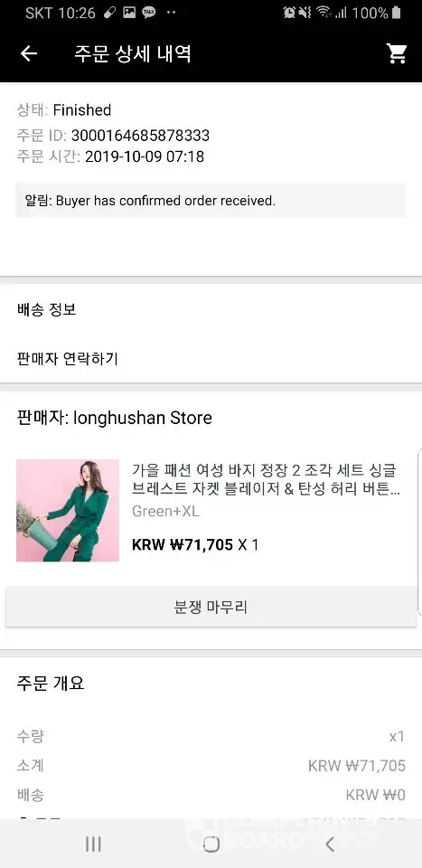The height and width of the screenshot is (868, 422).
Task: Tap the KakaoTalk notification icon
Action: 148,12
